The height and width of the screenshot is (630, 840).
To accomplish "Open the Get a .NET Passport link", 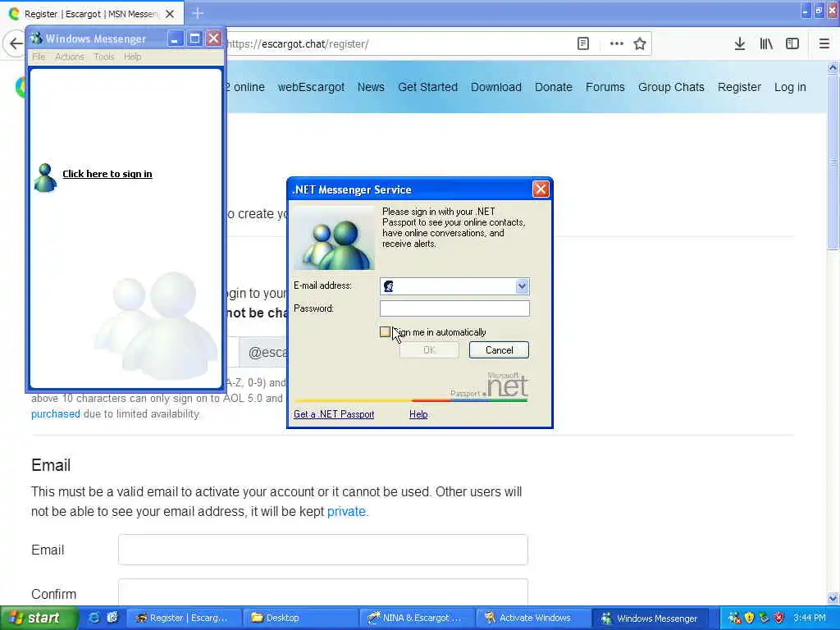I will coord(334,414).
